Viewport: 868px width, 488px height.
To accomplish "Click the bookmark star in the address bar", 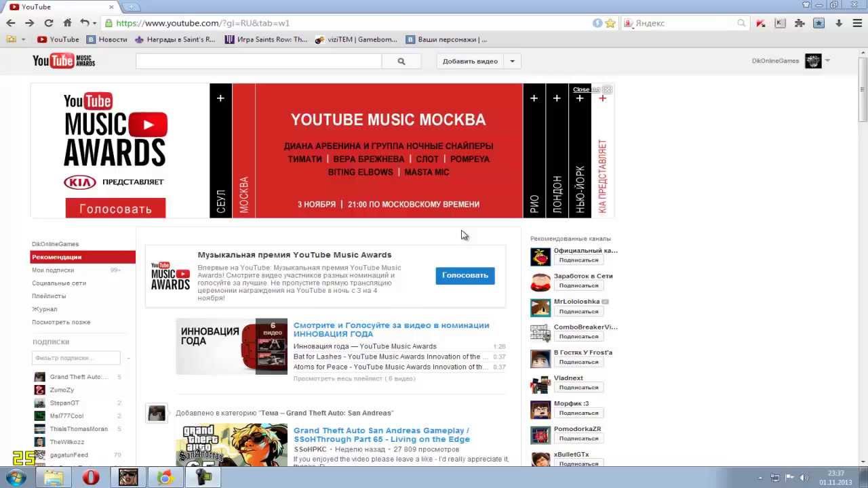I will coord(610,23).
